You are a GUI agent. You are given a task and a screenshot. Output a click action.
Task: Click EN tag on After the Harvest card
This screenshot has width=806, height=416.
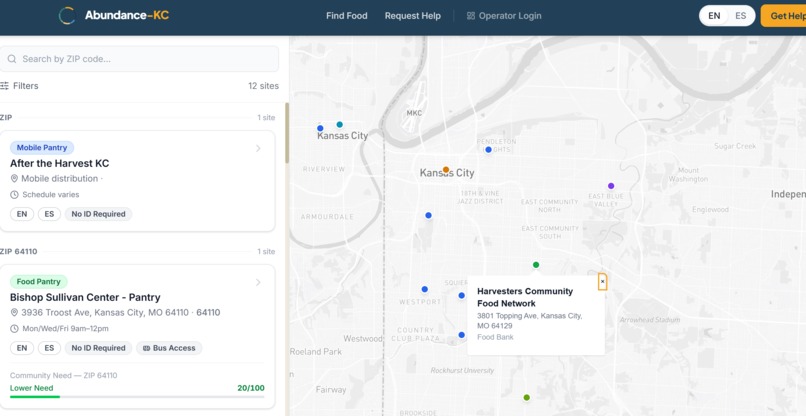[22, 214]
